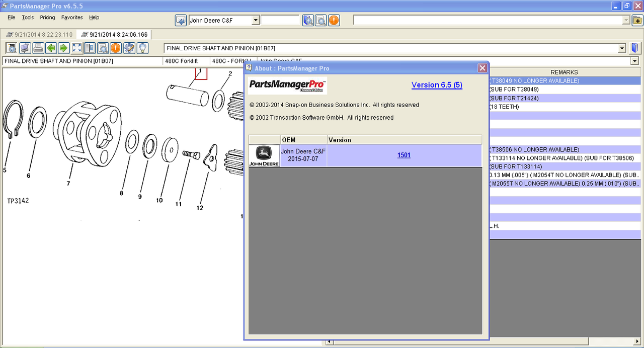
Task: Click the orange exclamation icon in top bar
Action: point(334,21)
